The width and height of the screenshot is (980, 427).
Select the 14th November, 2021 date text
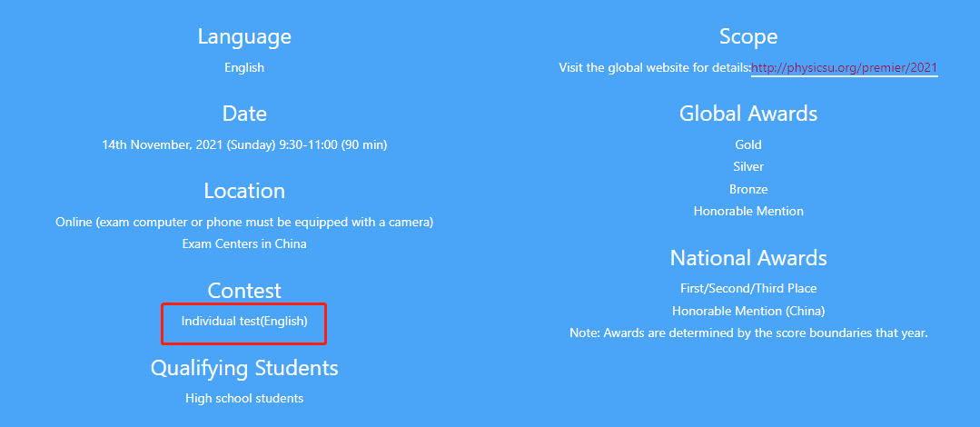click(x=244, y=145)
